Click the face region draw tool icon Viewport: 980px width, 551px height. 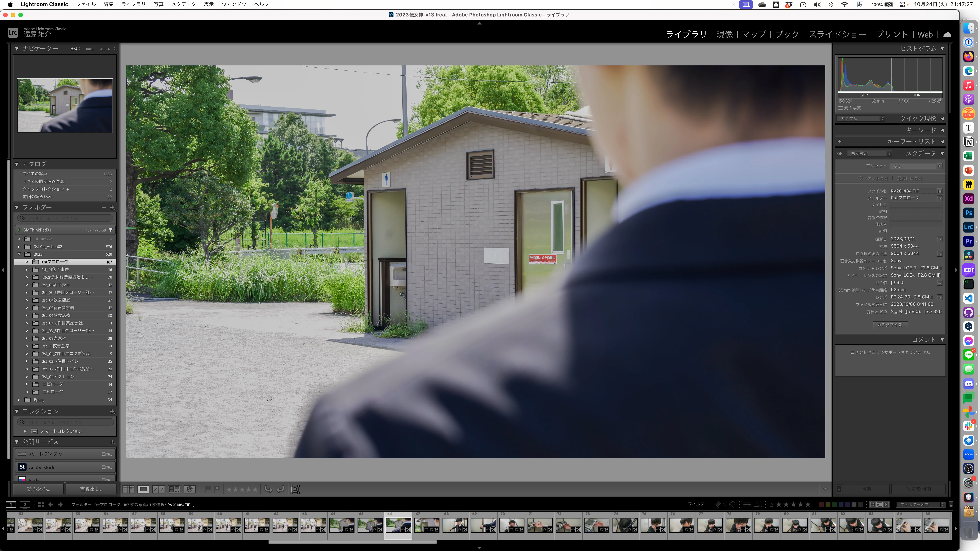click(x=295, y=489)
